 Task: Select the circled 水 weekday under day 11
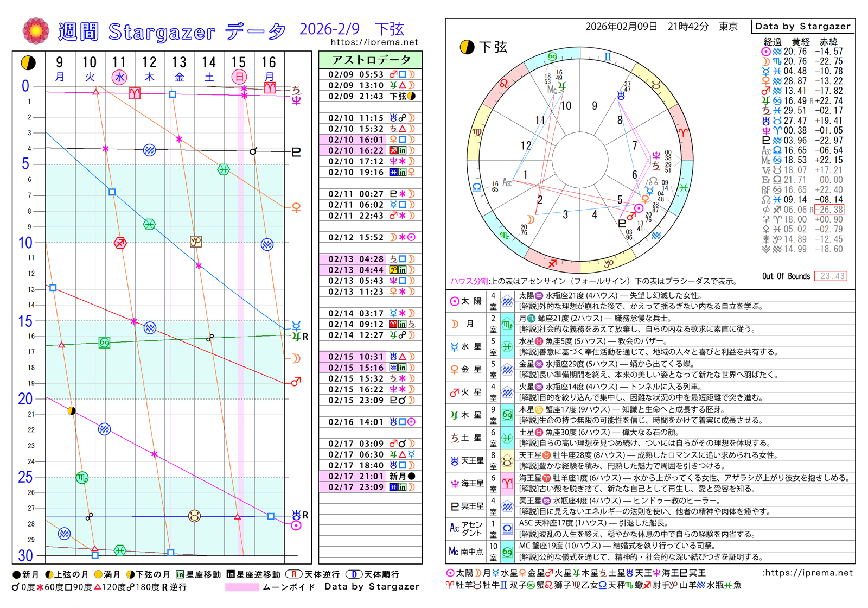(119, 77)
